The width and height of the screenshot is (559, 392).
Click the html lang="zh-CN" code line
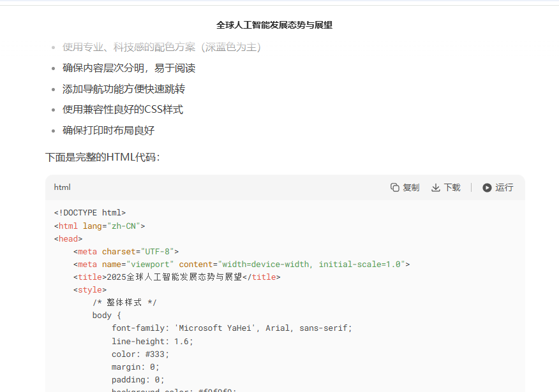coord(100,226)
